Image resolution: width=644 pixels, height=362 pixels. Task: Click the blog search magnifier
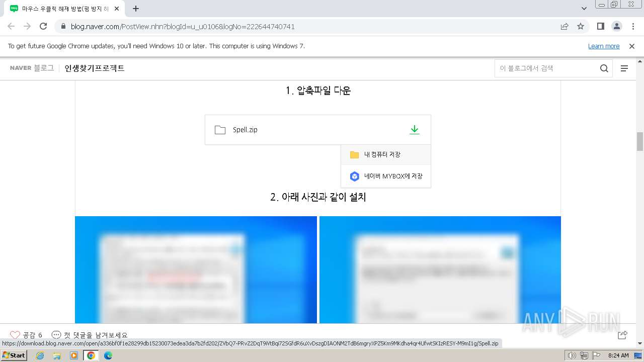click(604, 68)
